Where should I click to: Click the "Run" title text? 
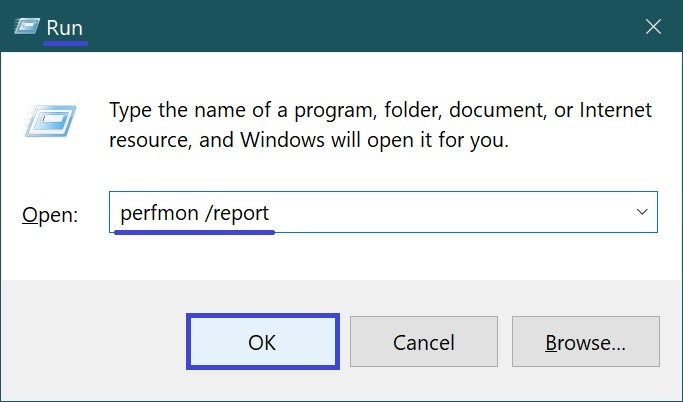(x=64, y=28)
